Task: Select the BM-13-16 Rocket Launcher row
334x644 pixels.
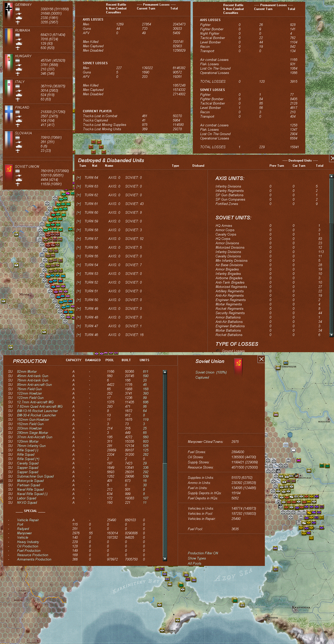Action: click(79, 411)
